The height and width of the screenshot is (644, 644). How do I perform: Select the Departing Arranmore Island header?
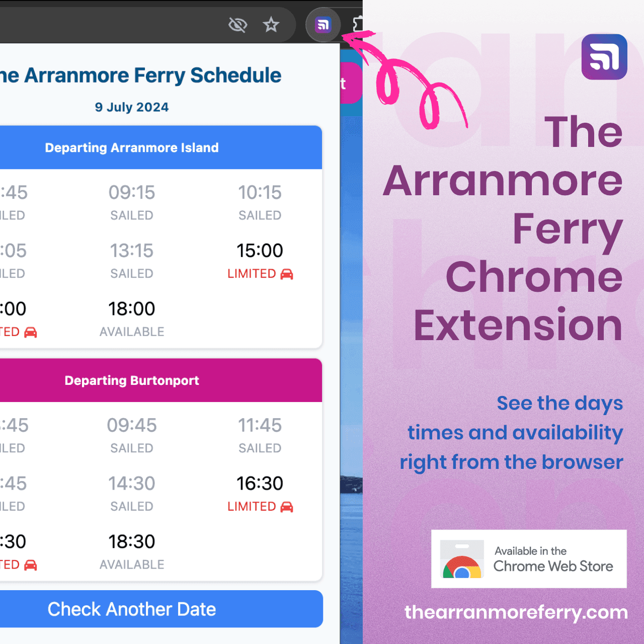[x=132, y=147]
